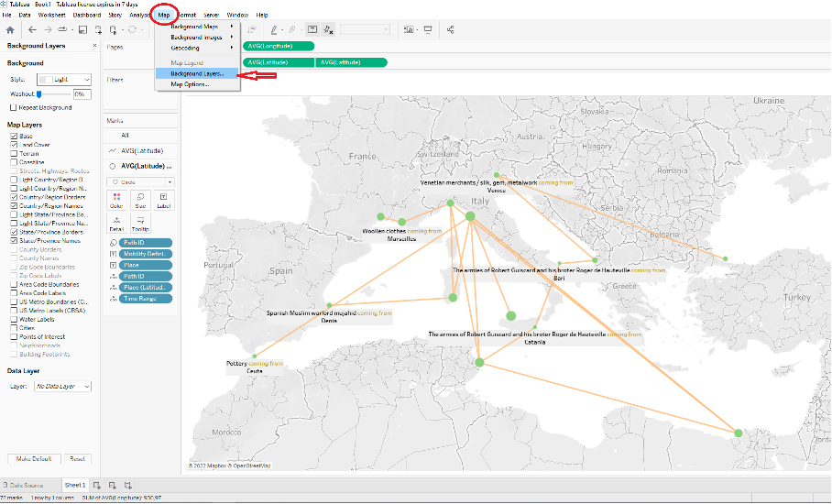Toggle the Base map layer checkbox

click(14, 137)
